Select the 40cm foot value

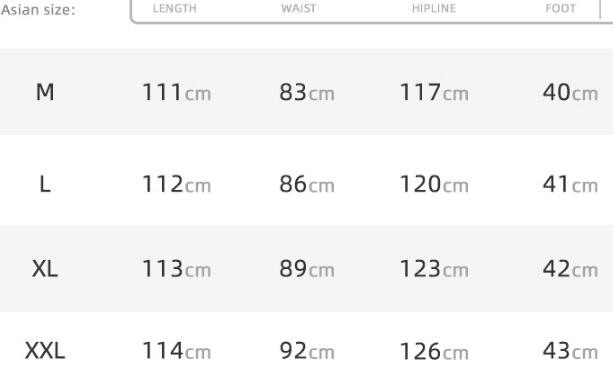click(x=570, y=93)
